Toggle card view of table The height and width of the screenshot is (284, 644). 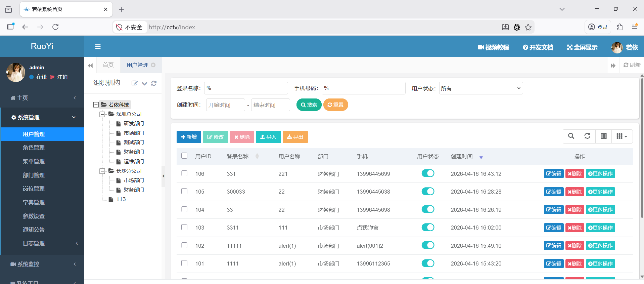(604, 136)
